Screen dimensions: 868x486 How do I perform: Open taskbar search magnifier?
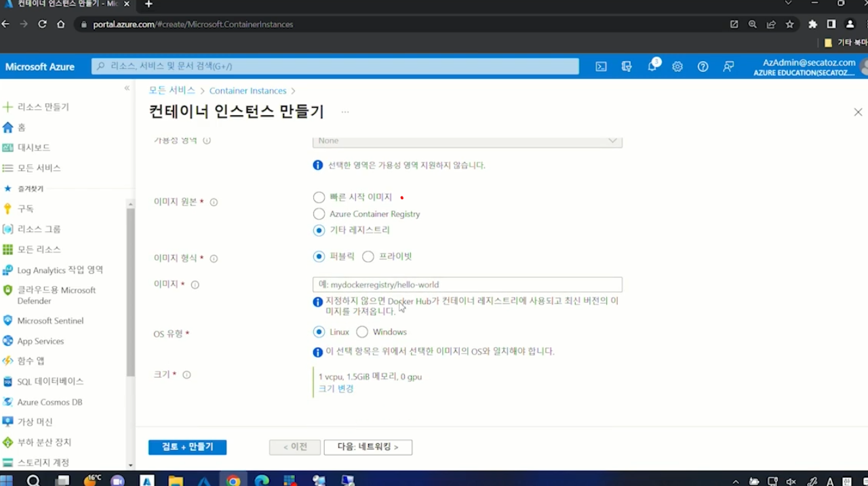33,481
